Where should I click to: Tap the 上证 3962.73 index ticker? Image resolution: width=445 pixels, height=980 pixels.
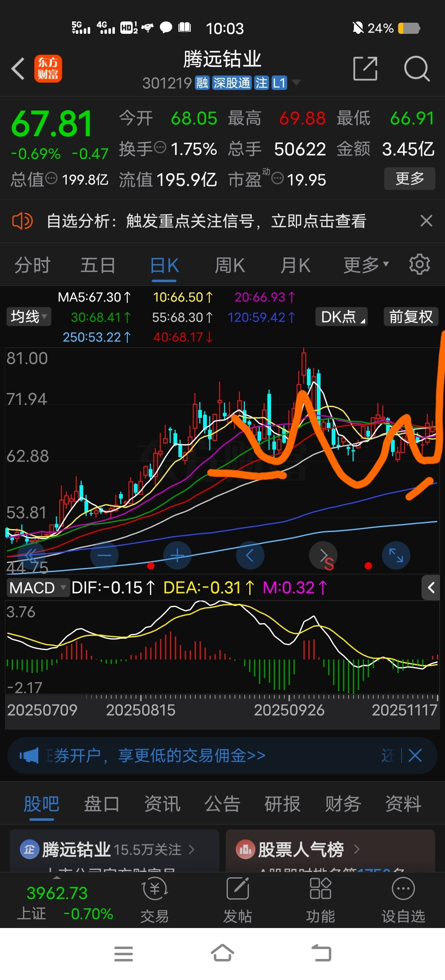click(x=65, y=903)
